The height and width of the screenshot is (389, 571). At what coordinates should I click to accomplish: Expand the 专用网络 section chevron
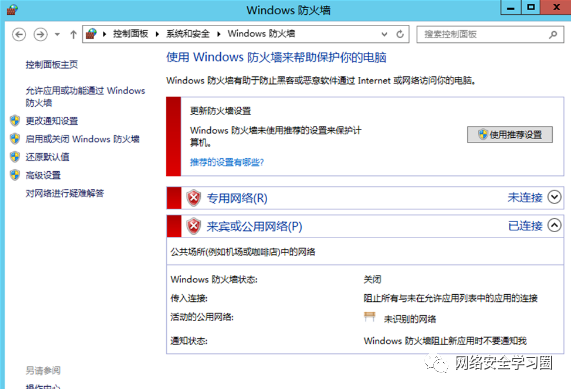click(x=555, y=197)
